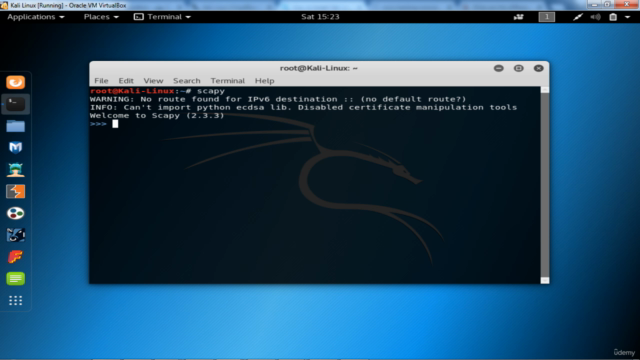Minimize the root@Kali-Linux terminal window
640x360 pixels.
(499, 68)
